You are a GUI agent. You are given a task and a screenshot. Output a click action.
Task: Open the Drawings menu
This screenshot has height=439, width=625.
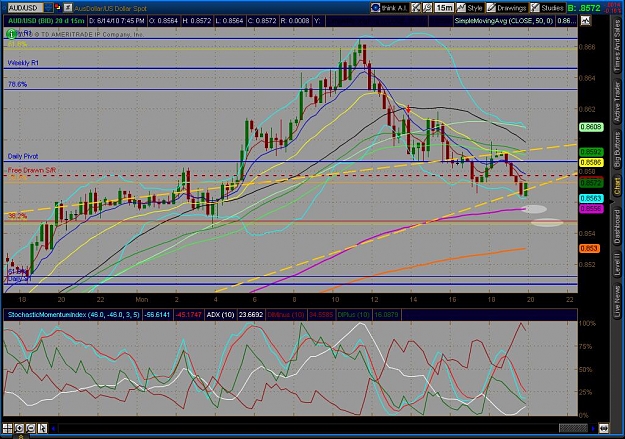click(507, 8)
